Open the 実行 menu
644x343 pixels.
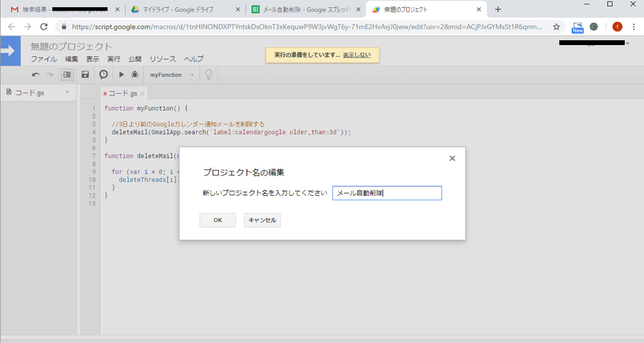(114, 59)
